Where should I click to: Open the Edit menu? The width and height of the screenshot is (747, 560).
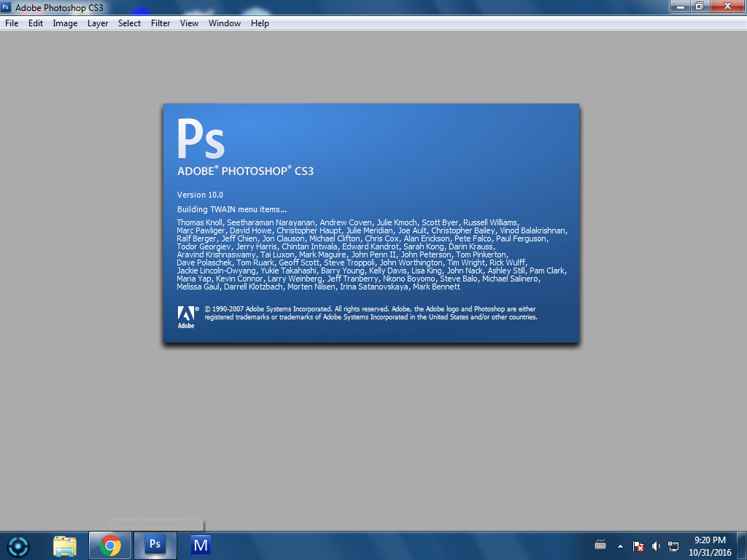[x=36, y=23]
